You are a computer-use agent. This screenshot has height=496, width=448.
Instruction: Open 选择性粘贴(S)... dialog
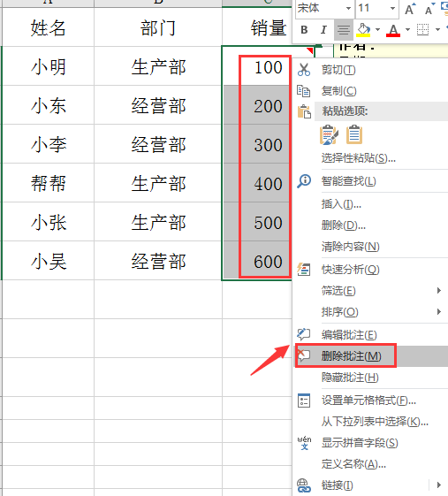click(359, 158)
